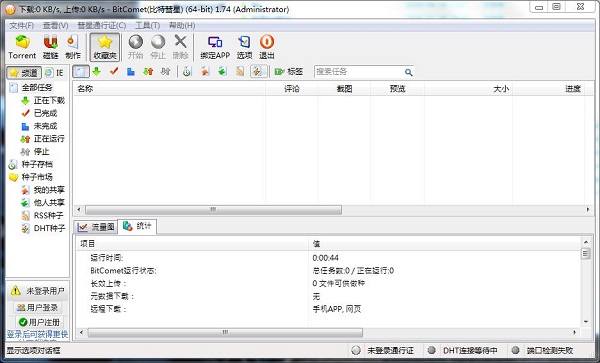
Task: Switch to the 统计 statistics tab
Action: coord(137,226)
